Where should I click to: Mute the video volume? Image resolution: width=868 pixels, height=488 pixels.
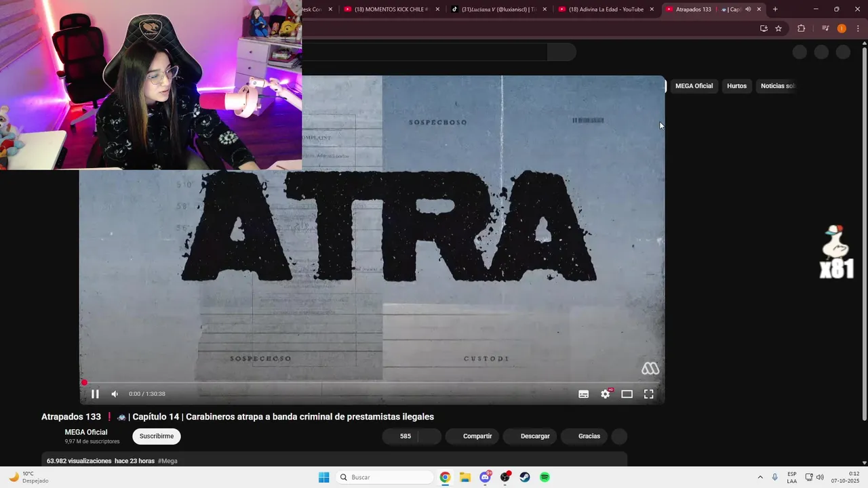(x=115, y=394)
